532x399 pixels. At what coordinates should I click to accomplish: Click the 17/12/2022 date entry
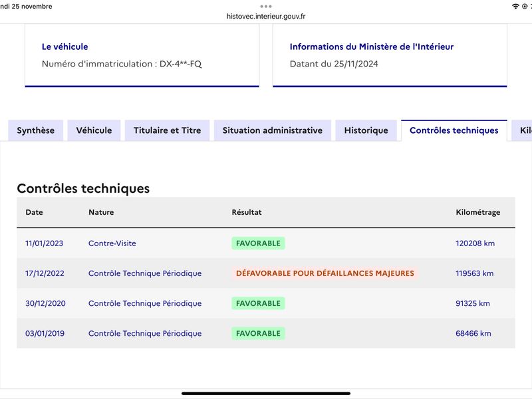point(45,273)
